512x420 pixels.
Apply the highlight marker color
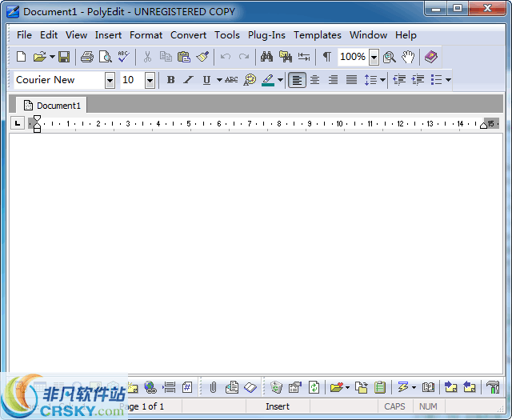pos(268,80)
